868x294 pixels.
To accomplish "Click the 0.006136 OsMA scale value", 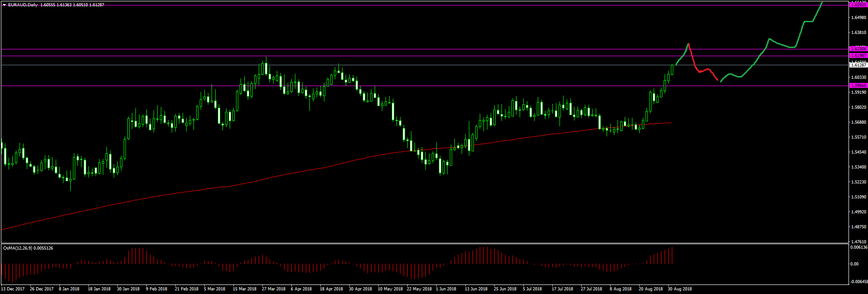I will tap(859, 247).
